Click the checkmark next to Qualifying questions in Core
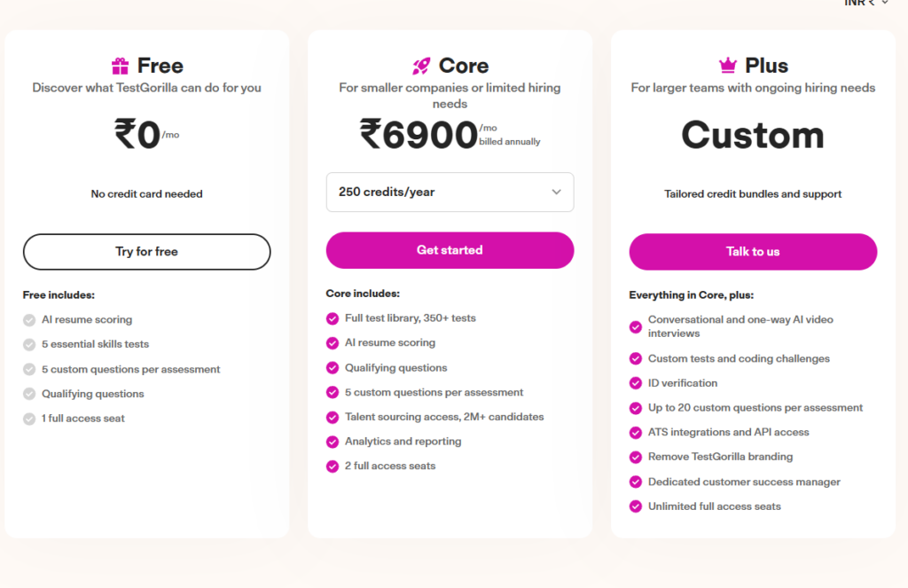908x588 pixels. coord(331,367)
